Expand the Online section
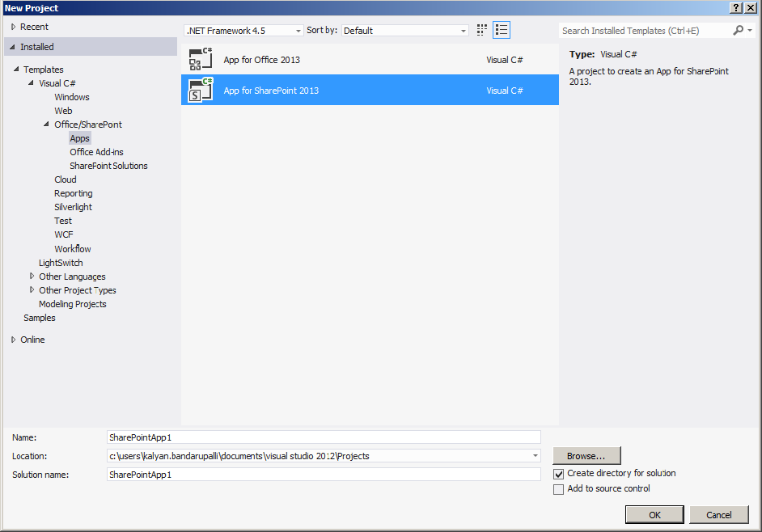The height and width of the screenshot is (532, 762). (x=14, y=340)
